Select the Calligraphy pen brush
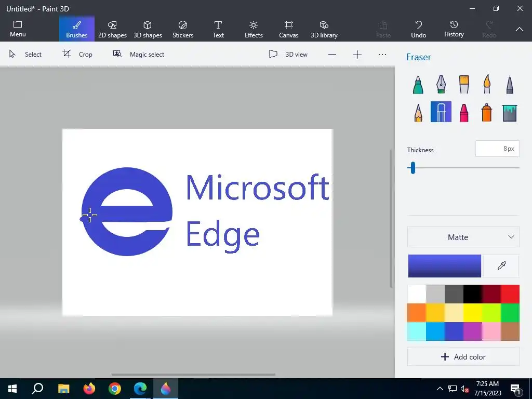Viewport: 532px width, 399px height. 441,85
